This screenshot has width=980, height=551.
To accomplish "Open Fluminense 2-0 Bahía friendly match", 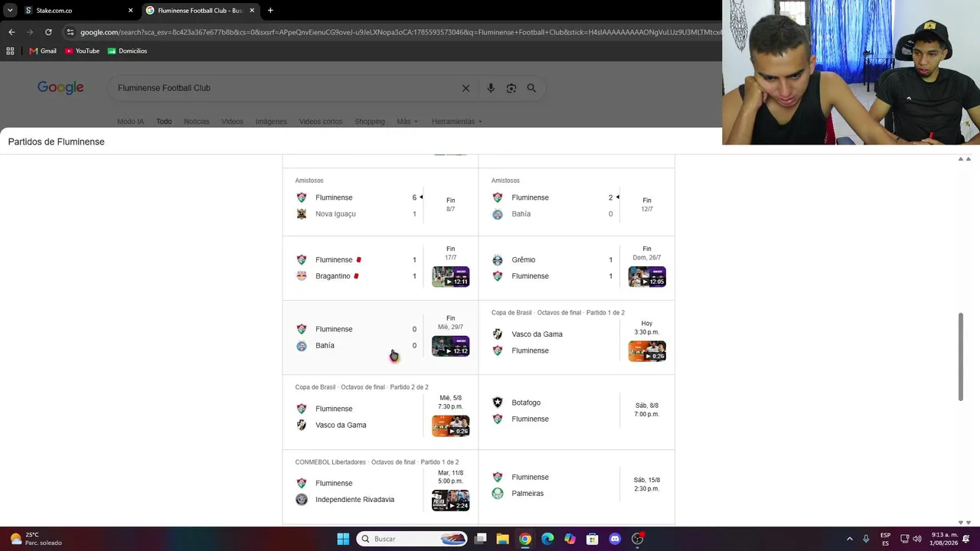I will pos(577,203).
